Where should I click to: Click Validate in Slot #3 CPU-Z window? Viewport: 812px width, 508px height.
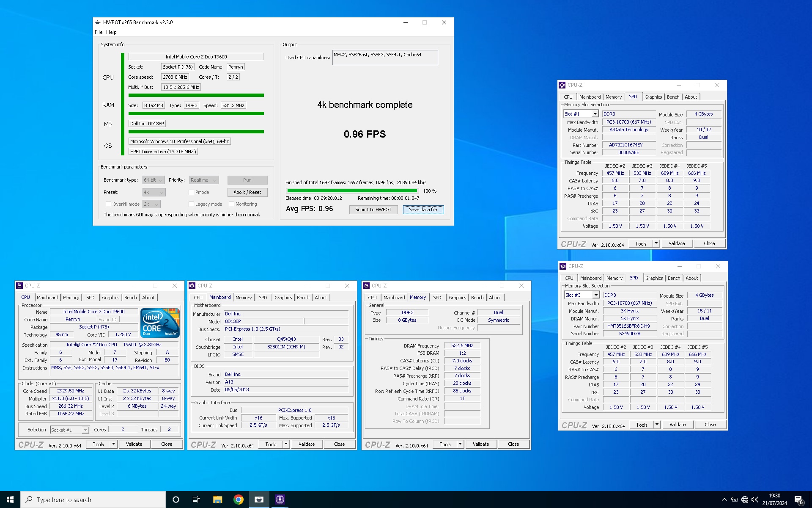click(x=678, y=425)
